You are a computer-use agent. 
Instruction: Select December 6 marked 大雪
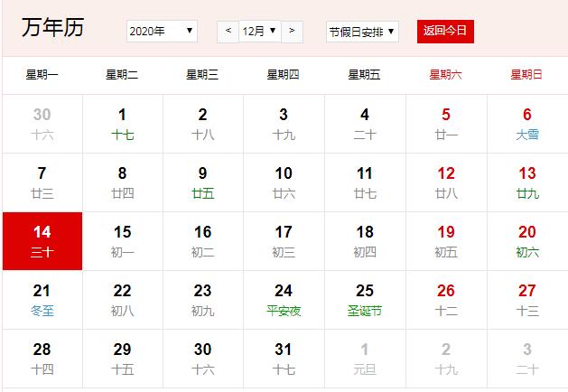tap(527, 124)
